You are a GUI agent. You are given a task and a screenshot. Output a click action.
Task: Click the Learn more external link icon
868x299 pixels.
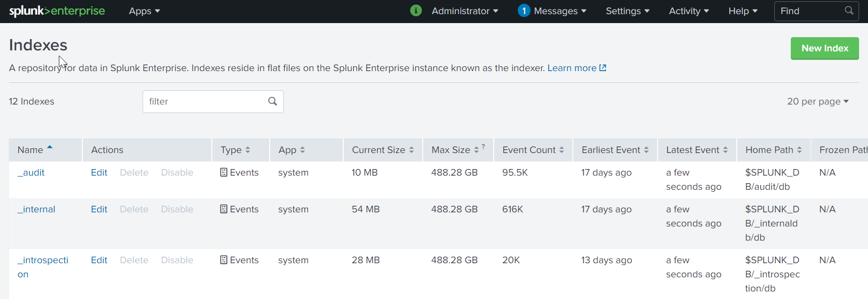pyautogui.click(x=603, y=68)
